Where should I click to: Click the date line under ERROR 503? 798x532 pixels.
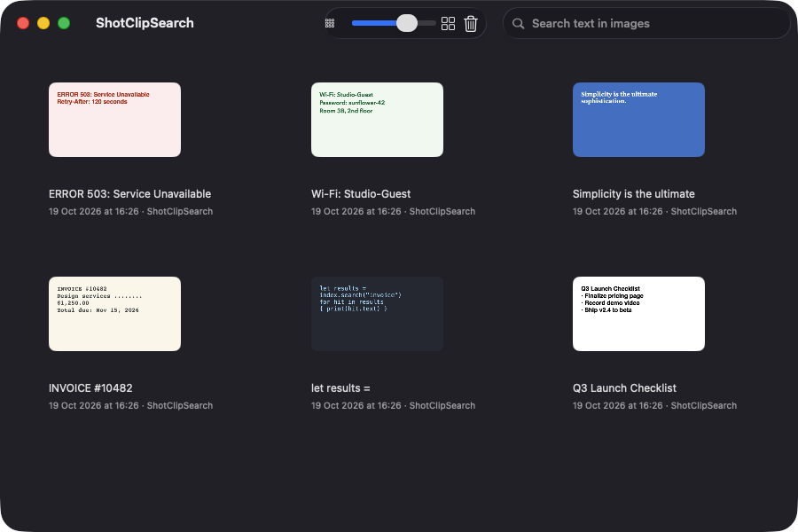[x=131, y=211]
